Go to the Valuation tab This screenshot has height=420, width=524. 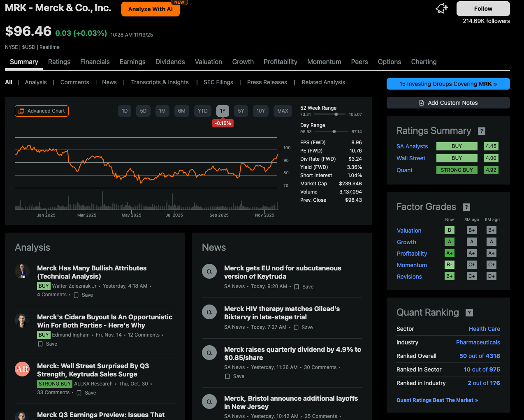pyautogui.click(x=209, y=62)
